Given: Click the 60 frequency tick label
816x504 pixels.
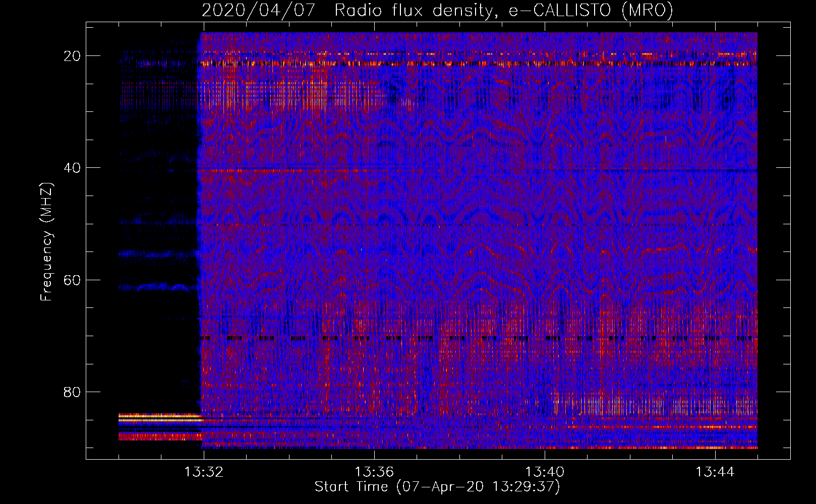Looking at the screenshot, I should [72, 280].
